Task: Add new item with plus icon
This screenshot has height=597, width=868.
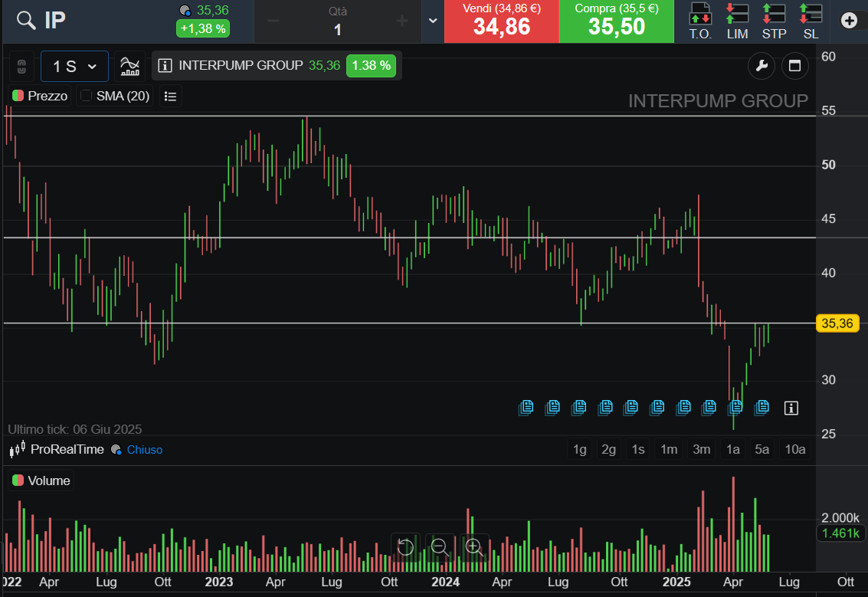Action: 849,21
